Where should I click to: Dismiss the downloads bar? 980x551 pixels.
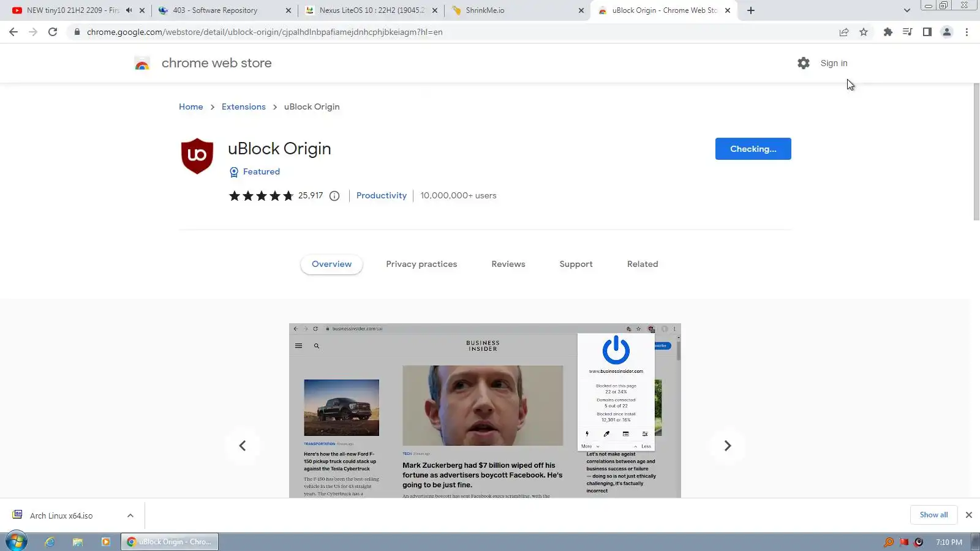(x=969, y=515)
